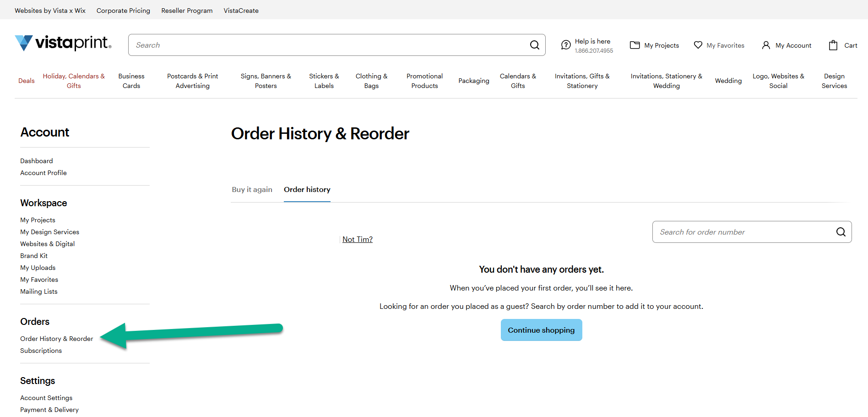Screen dimensions: 868x417
Task: Select the Order history tab
Action: point(307,190)
